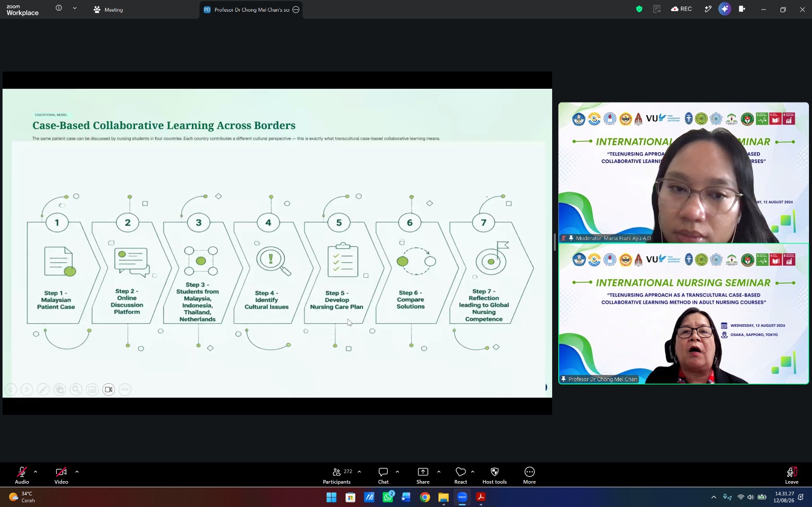Toggle slide show camera icon

click(x=109, y=389)
